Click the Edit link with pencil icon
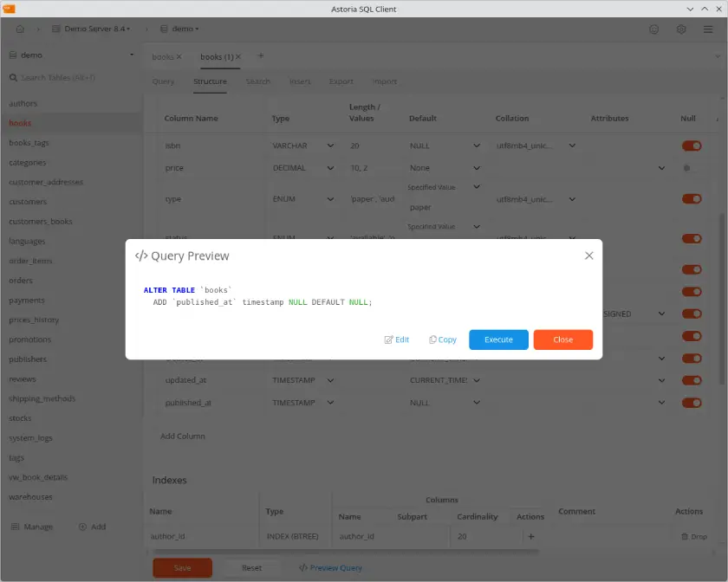 [397, 339]
